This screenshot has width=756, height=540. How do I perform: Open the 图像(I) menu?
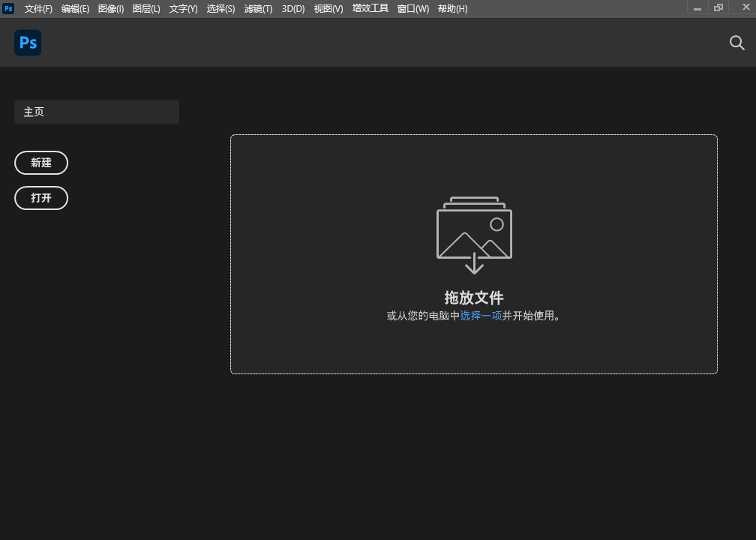click(x=111, y=8)
